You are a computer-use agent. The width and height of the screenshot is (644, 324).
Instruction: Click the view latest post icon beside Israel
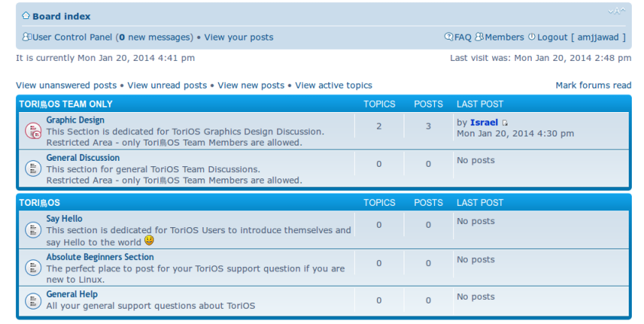tap(505, 123)
